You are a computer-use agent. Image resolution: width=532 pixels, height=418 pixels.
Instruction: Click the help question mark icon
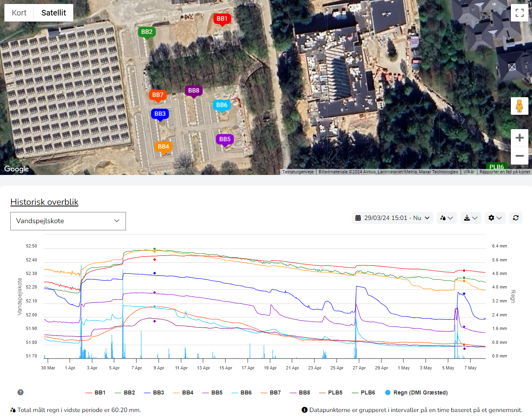[21, 392]
